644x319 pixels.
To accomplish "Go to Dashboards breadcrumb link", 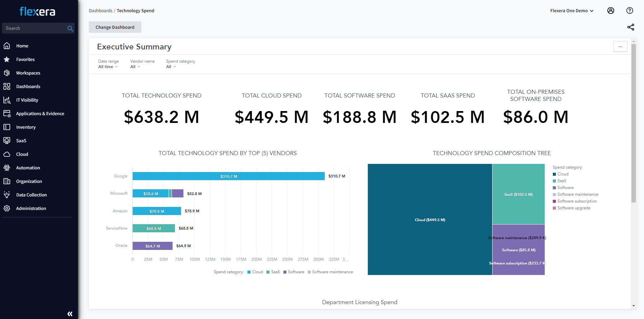I will click(100, 10).
